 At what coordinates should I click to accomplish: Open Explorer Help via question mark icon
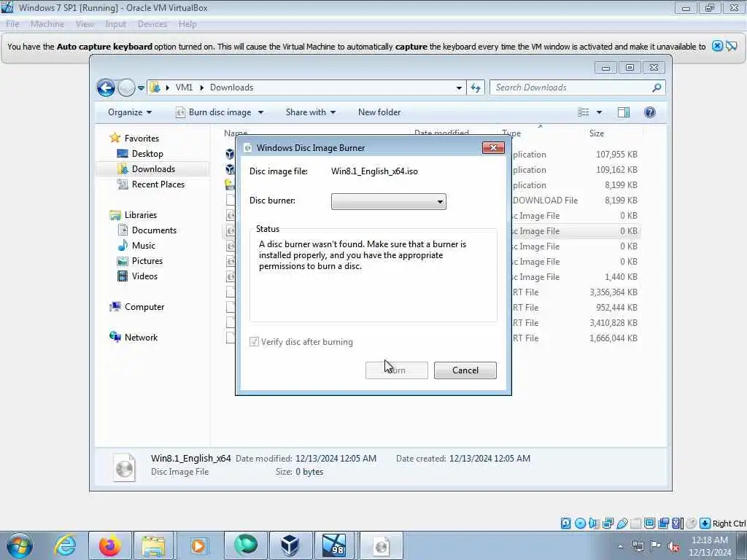(650, 112)
